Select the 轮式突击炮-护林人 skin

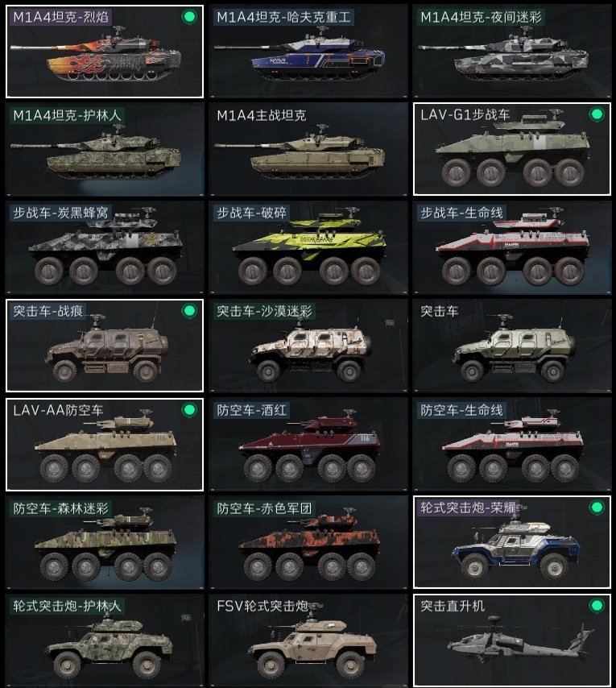click(105, 640)
